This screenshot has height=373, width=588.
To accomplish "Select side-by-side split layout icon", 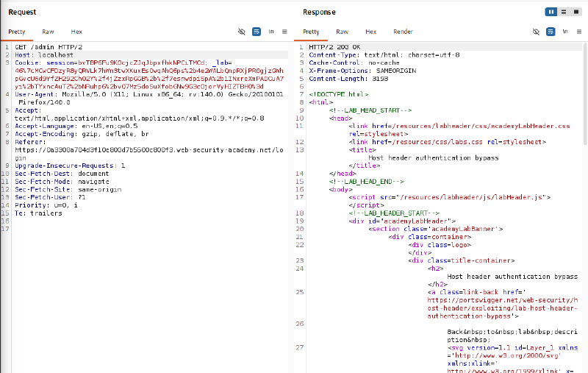I will tap(551, 12).
